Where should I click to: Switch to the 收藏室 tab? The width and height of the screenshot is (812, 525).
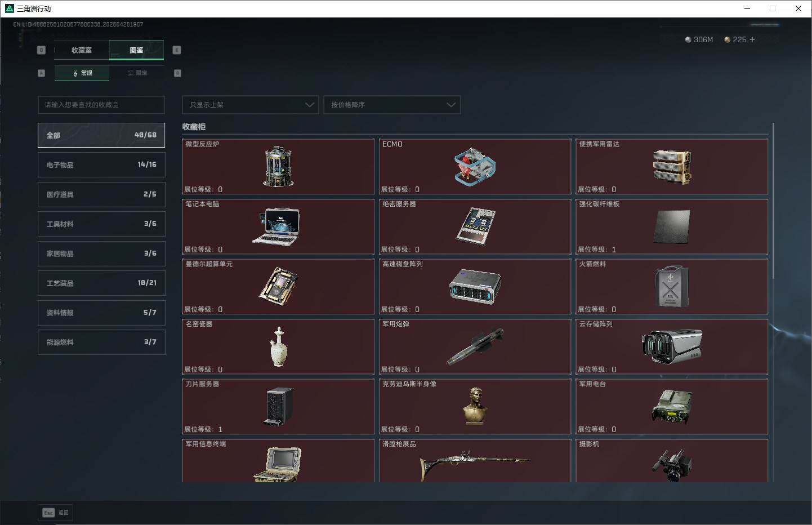pyautogui.click(x=82, y=50)
